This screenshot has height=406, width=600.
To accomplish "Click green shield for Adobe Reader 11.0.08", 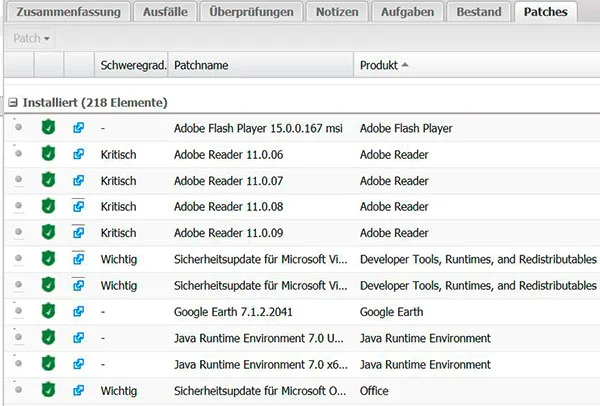I will point(48,206).
